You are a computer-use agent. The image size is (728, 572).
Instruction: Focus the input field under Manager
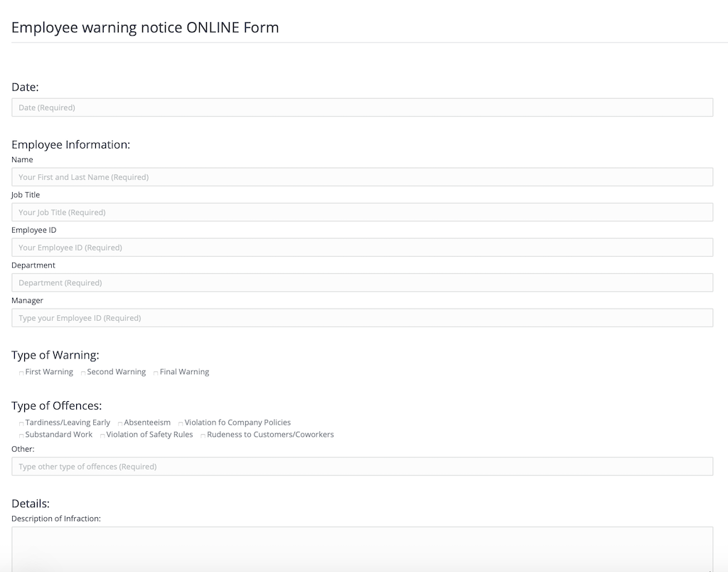click(x=362, y=318)
